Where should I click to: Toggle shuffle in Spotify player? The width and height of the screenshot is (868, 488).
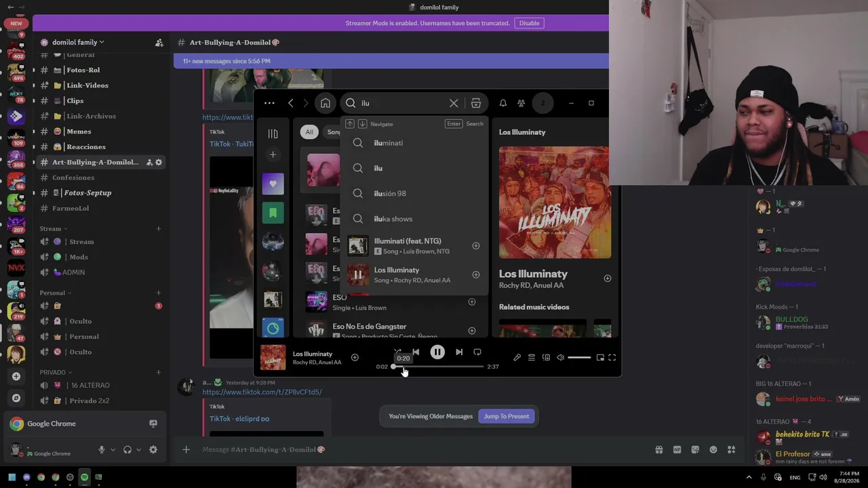tap(397, 352)
